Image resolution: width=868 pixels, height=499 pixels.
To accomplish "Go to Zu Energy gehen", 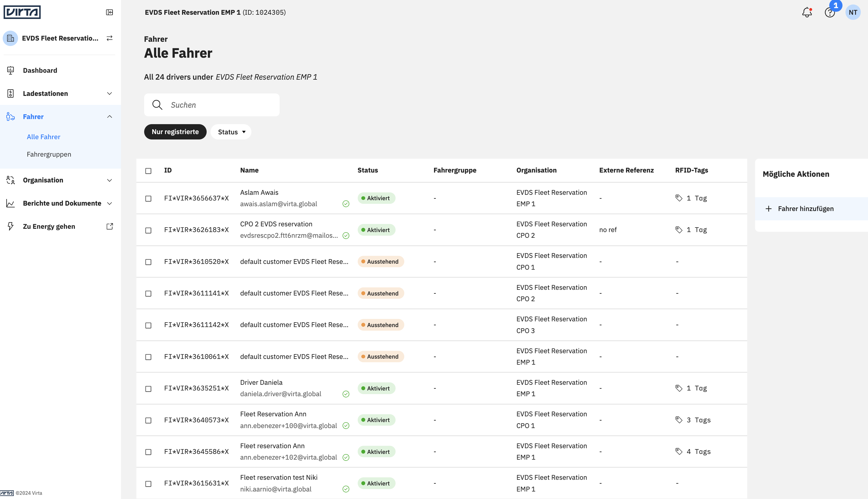I will click(49, 226).
